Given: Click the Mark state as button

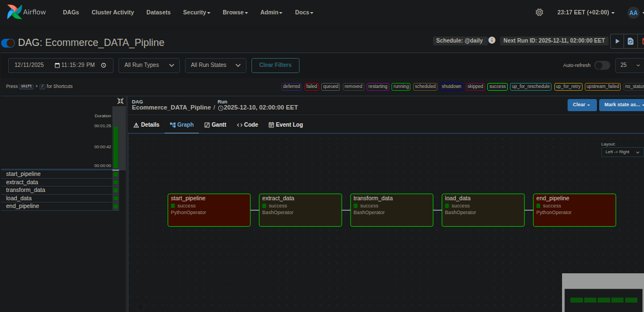Looking at the screenshot, I should tap(622, 105).
